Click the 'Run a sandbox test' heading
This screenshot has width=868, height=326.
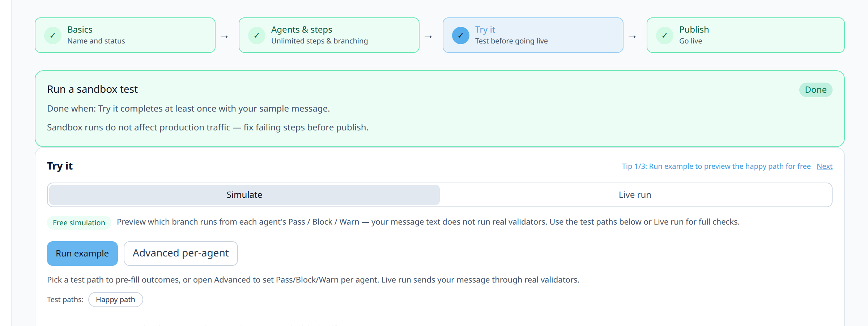(92, 89)
